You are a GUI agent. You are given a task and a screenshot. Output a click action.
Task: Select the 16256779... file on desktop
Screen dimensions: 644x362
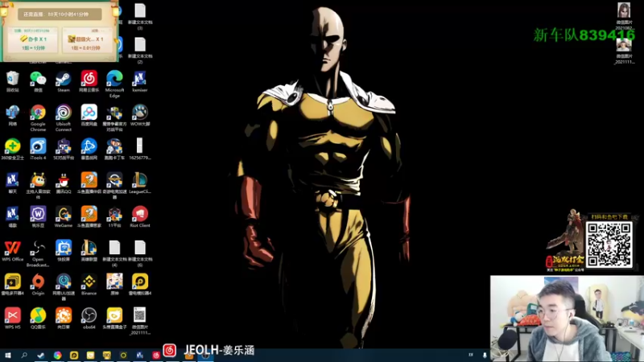click(139, 149)
